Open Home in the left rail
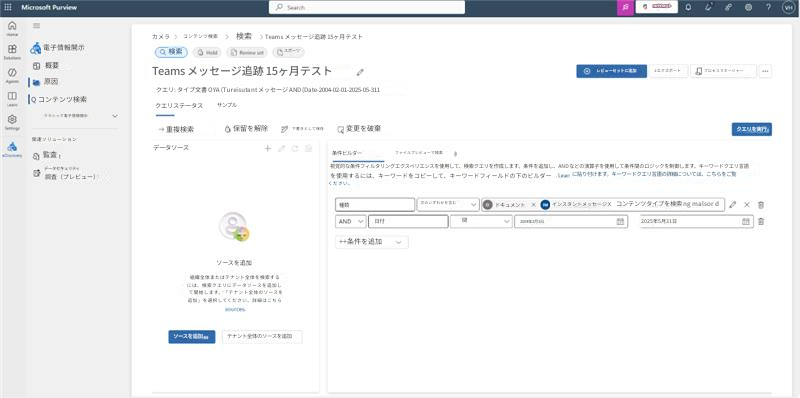The image size is (800, 398). click(x=12, y=28)
